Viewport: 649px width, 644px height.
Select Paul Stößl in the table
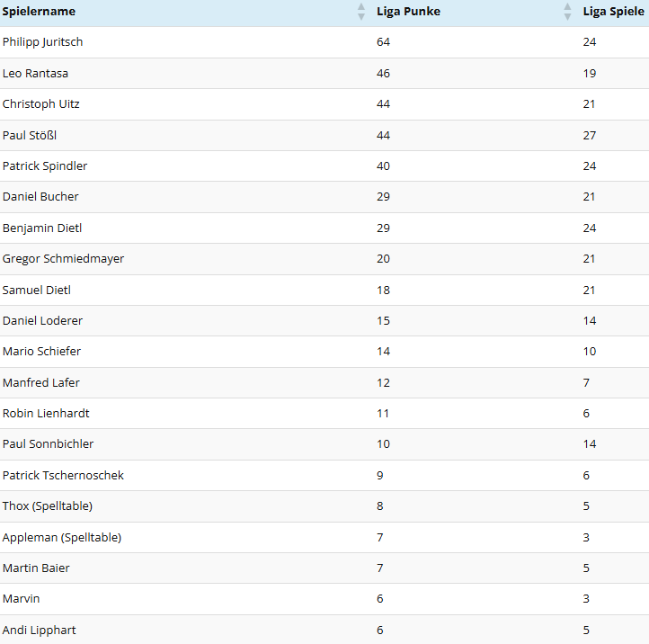30,136
